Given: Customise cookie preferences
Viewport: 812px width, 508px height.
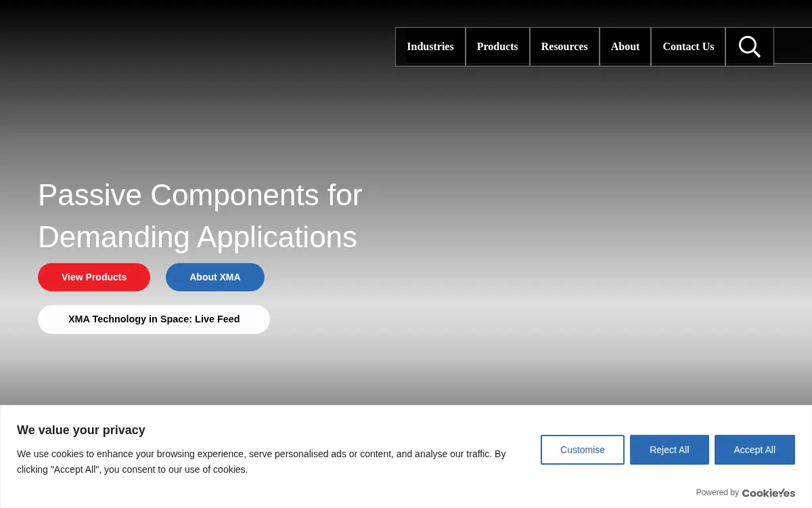Looking at the screenshot, I should (x=583, y=450).
